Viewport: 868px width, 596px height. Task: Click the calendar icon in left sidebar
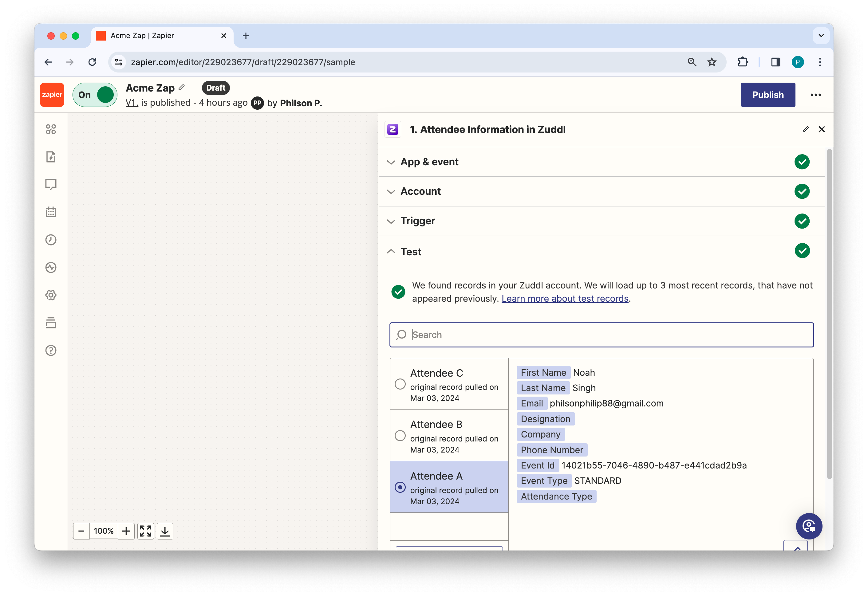tap(51, 212)
